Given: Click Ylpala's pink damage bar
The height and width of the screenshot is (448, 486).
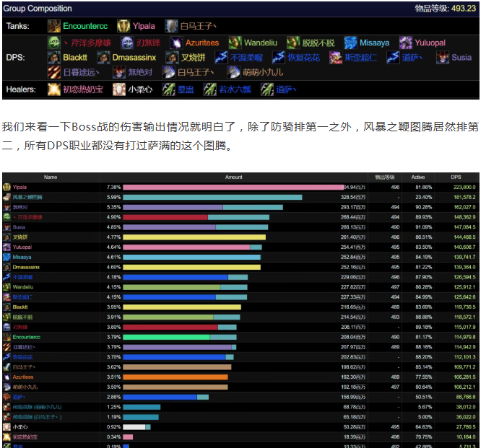Looking at the screenshot, I should click(x=233, y=187).
